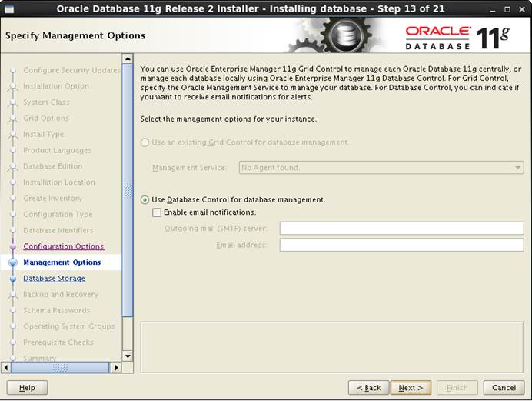
Task: Click the empty message area at bottom
Action: coord(332,347)
